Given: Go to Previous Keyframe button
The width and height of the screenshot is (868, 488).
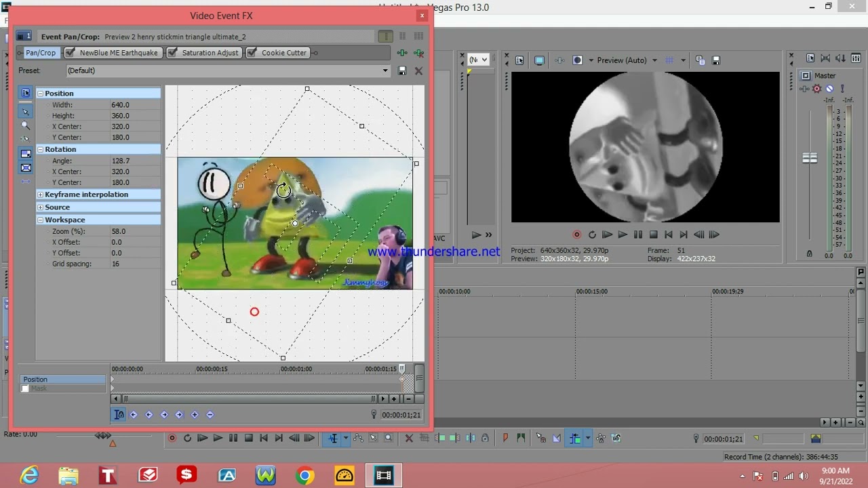Looking at the screenshot, I should tap(149, 415).
